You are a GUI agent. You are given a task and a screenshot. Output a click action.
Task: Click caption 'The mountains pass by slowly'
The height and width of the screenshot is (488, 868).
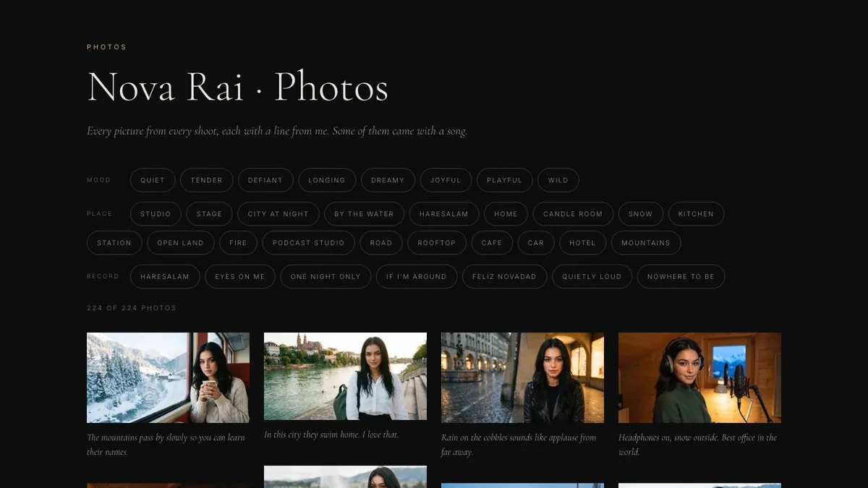(x=166, y=445)
